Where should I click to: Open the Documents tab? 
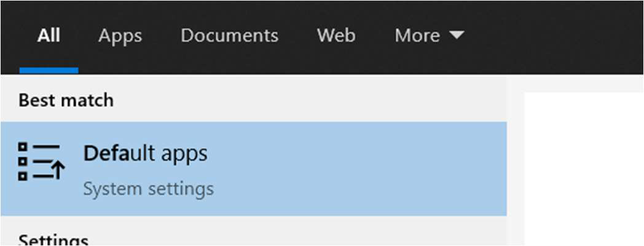[x=229, y=36]
